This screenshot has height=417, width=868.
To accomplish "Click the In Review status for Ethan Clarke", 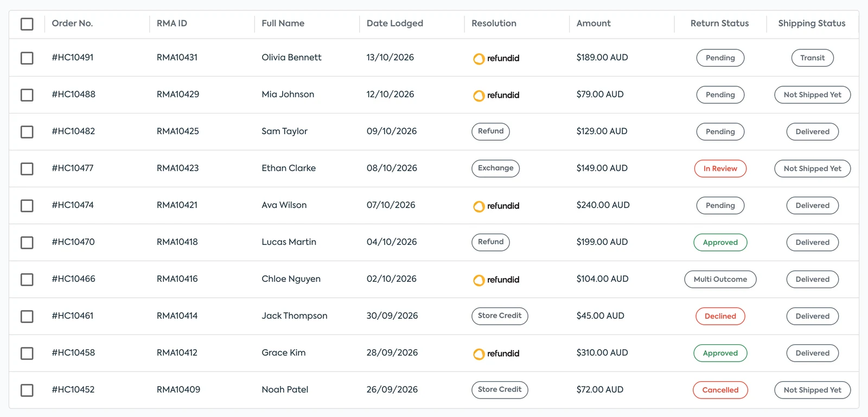I will (720, 169).
